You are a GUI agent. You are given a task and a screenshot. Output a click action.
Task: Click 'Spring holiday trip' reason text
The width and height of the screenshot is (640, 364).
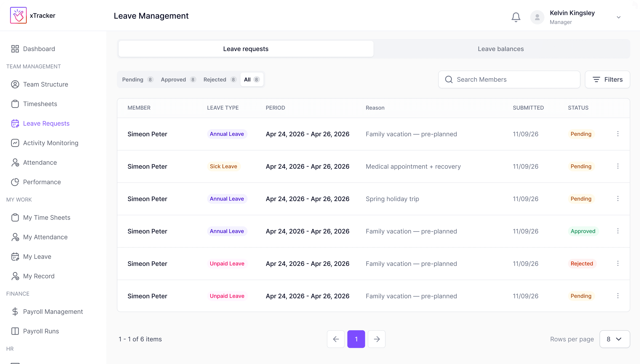coord(392,199)
